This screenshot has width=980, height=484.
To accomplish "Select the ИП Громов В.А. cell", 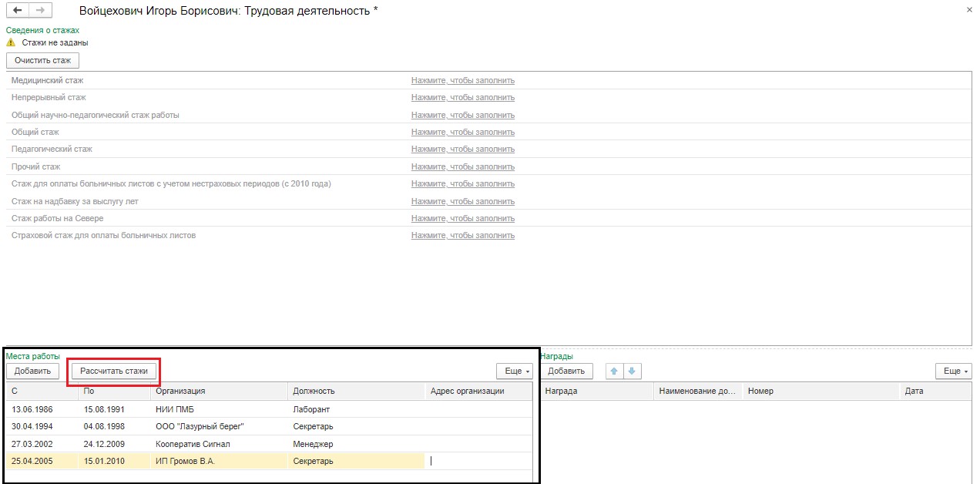I will click(220, 461).
